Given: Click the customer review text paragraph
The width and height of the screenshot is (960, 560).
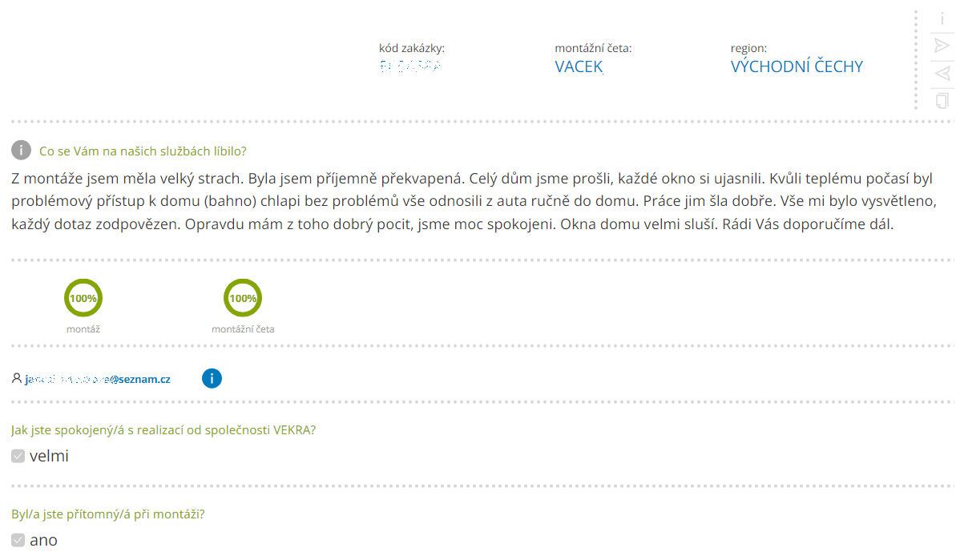Looking at the screenshot, I should 474,201.
